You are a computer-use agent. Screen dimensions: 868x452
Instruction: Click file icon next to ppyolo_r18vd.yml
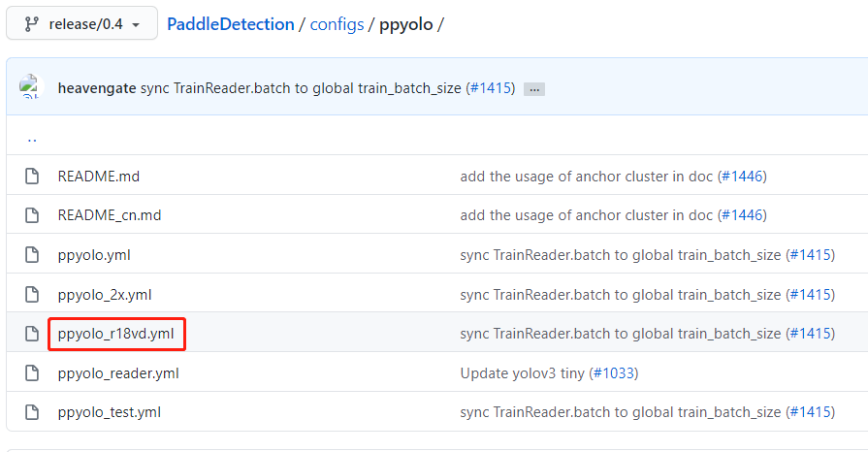pyautogui.click(x=32, y=334)
